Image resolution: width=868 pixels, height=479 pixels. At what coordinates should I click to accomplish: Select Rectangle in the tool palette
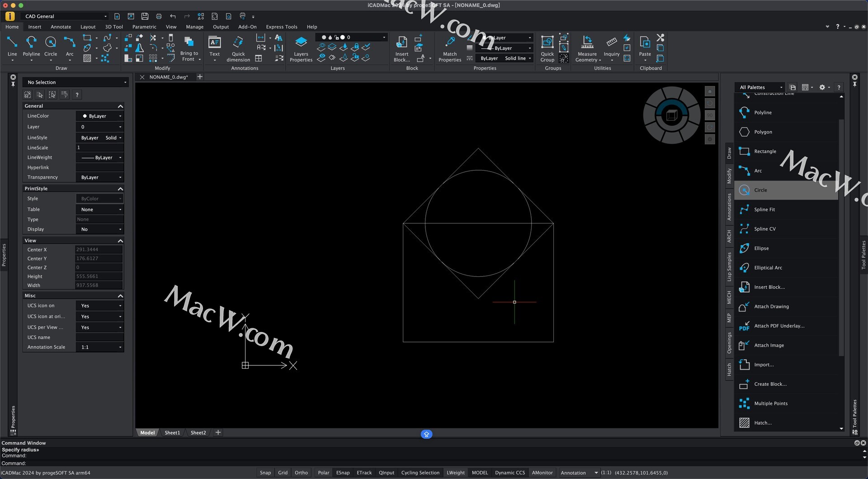tap(786, 152)
